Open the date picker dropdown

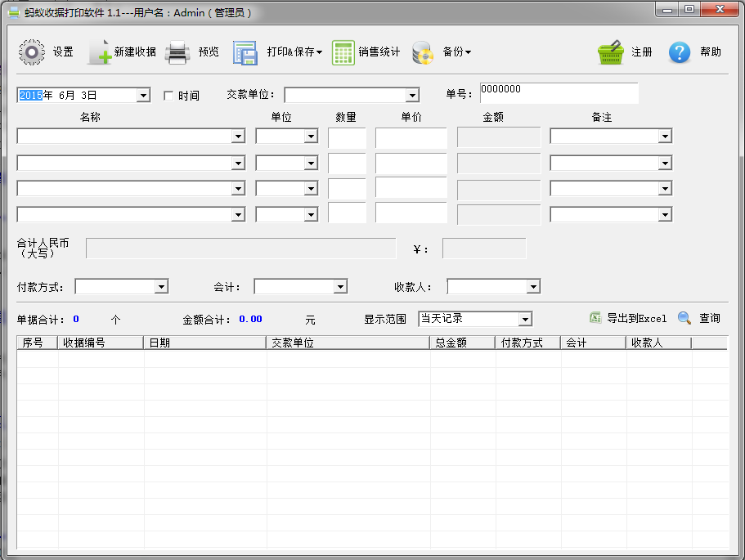tap(144, 94)
